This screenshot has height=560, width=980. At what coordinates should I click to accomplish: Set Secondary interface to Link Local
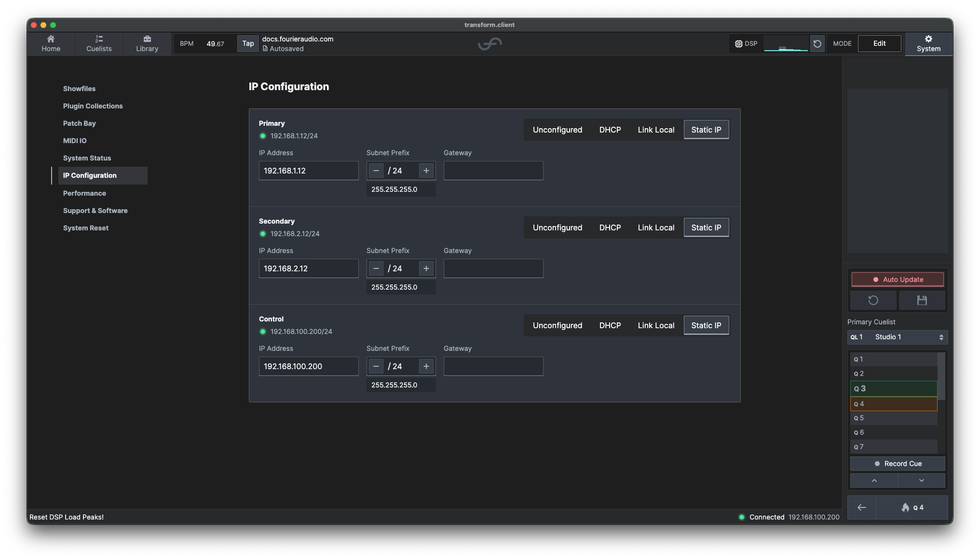[x=656, y=227]
